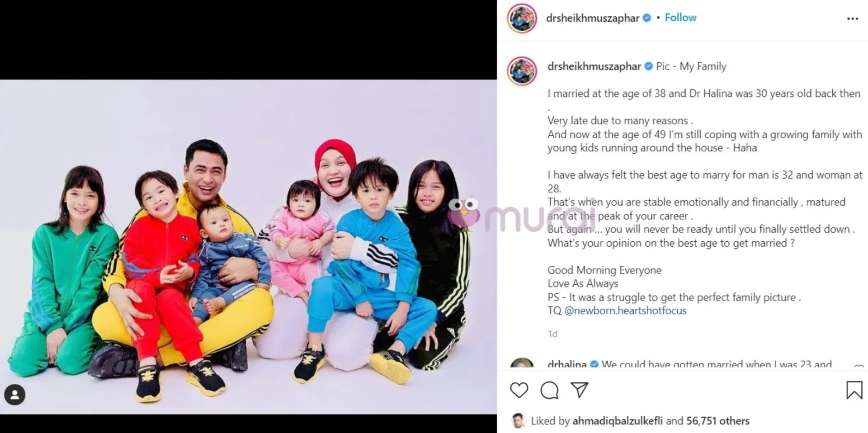Viewport: 868px width, 433px height.
Task: Open ahmadiqbalzulkefli profile from likes
Action: (x=618, y=421)
